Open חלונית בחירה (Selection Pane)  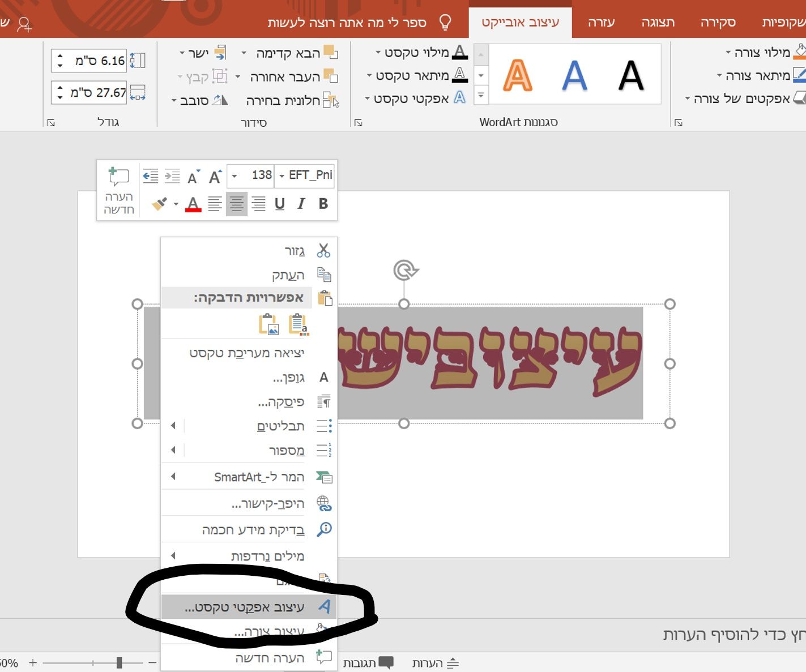coord(291,101)
